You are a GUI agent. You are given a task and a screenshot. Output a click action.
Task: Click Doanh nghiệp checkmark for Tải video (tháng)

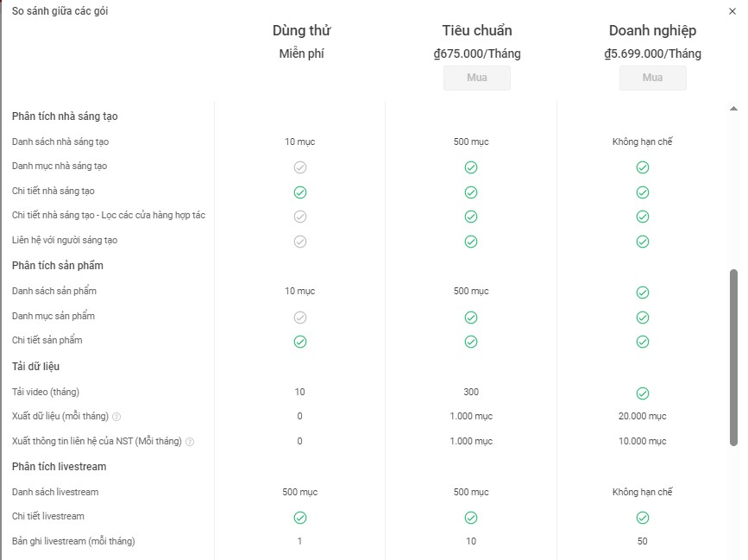pyautogui.click(x=643, y=393)
